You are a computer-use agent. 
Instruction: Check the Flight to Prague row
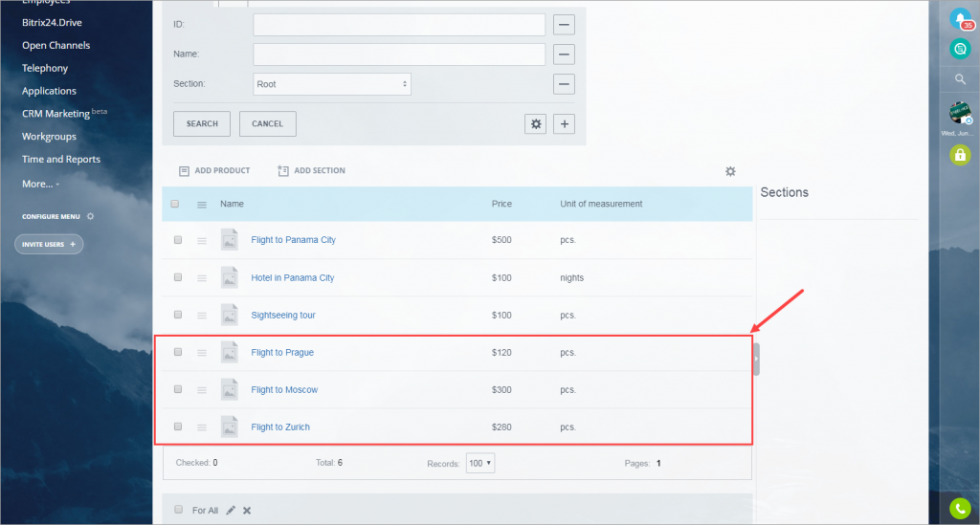[x=178, y=352]
